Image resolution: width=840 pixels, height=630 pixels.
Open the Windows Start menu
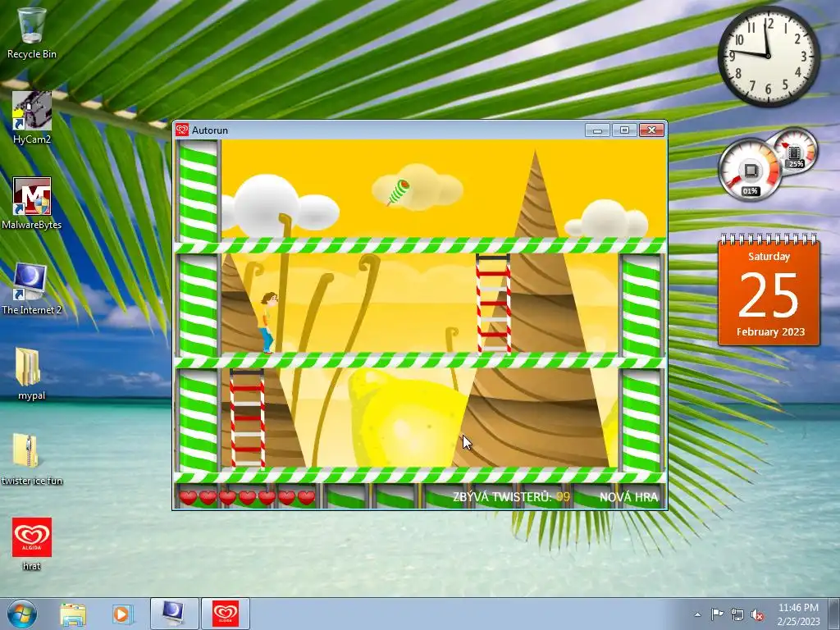22,614
